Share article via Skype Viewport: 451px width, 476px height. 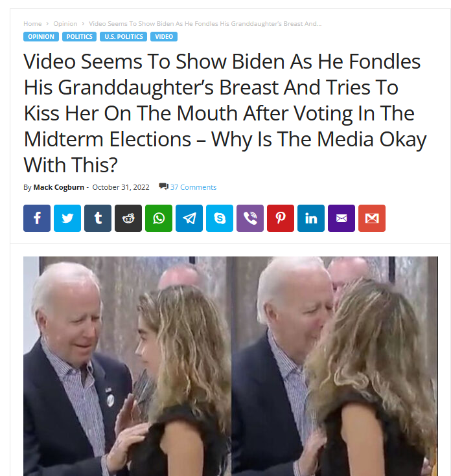[220, 218]
